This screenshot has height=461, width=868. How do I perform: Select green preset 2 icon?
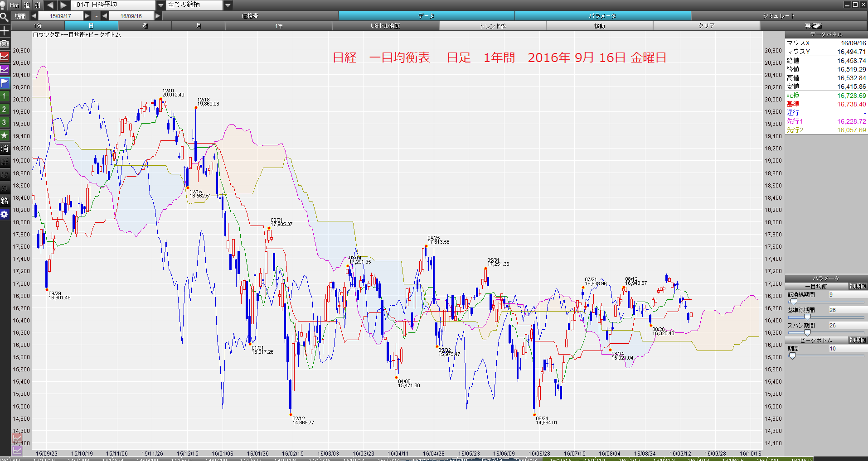coord(5,109)
